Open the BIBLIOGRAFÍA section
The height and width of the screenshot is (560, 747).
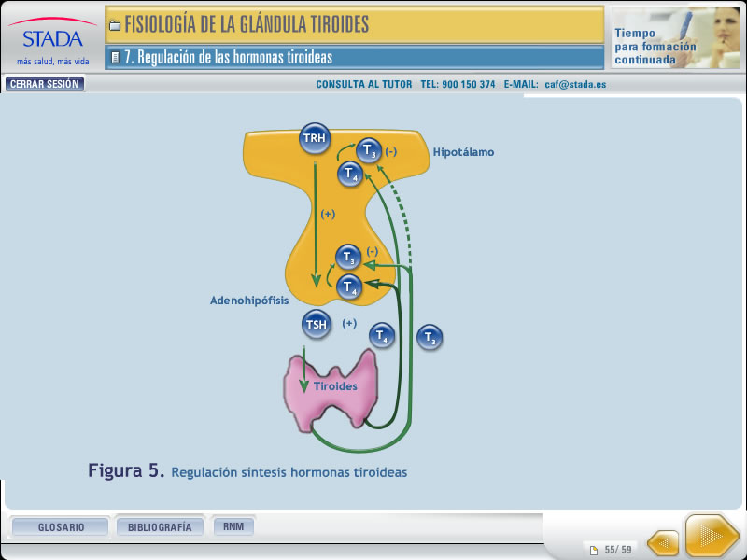coord(160,527)
